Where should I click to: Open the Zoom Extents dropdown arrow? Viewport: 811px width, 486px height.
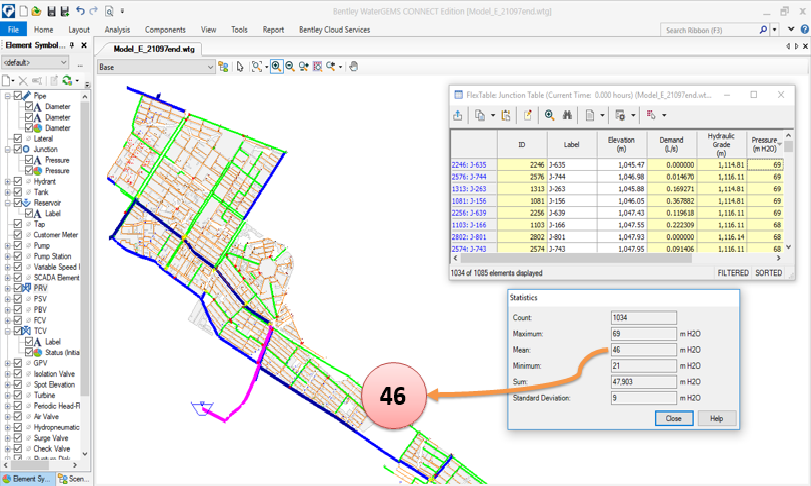[266, 67]
